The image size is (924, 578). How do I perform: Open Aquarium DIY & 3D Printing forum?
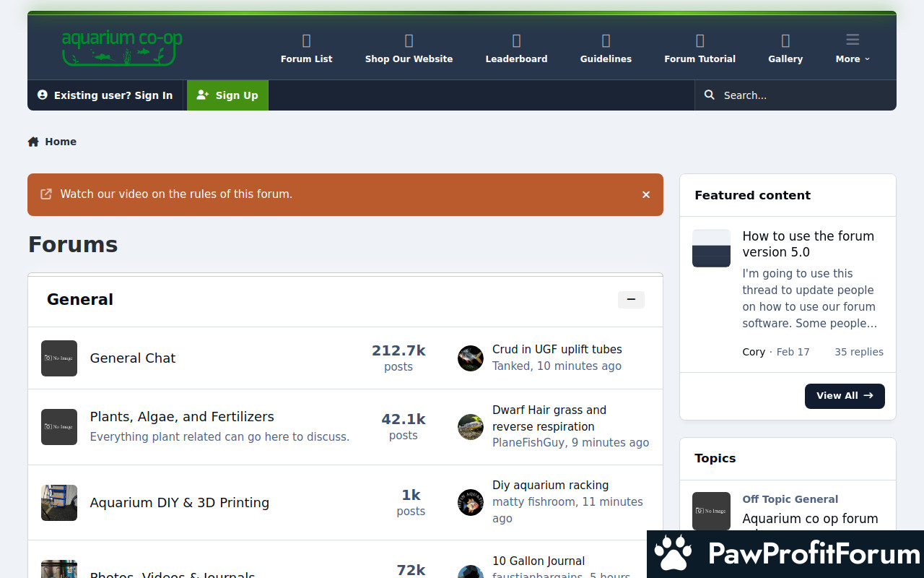pyautogui.click(x=180, y=503)
